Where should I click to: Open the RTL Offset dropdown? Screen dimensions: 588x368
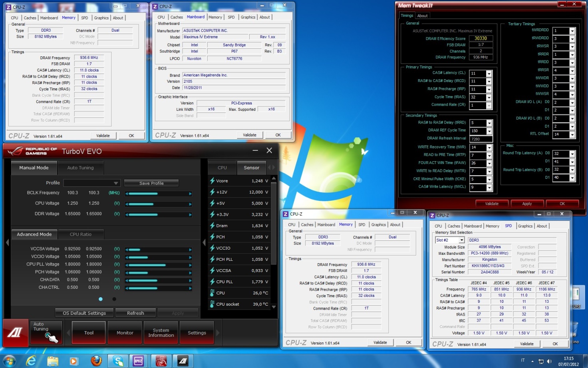[x=572, y=135]
